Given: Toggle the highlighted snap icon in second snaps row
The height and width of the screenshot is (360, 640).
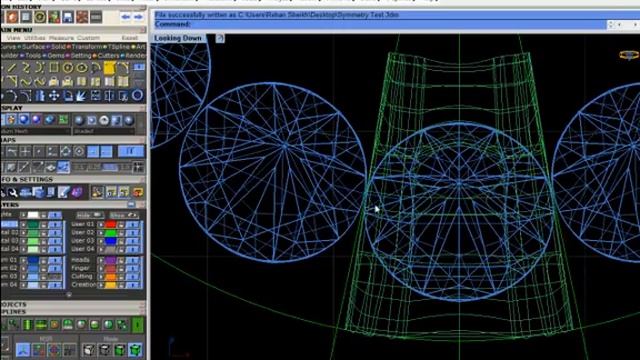Looking at the screenshot, I should click(x=63, y=167).
